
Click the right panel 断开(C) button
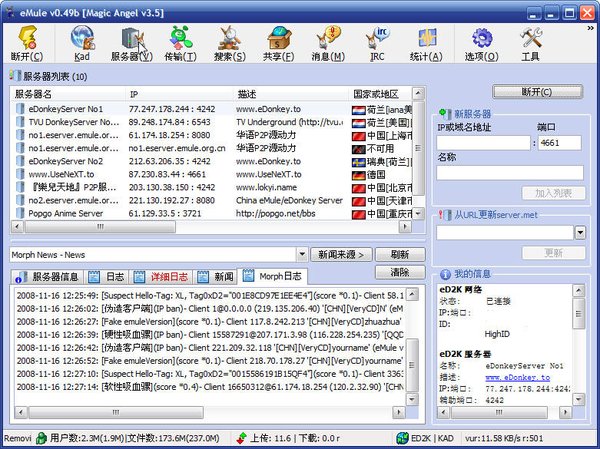(x=537, y=92)
